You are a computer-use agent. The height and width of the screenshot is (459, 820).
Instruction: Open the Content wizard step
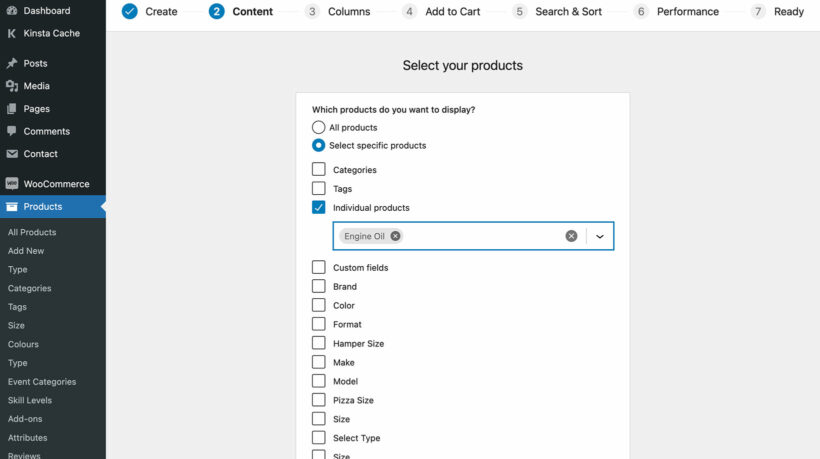click(x=253, y=12)
